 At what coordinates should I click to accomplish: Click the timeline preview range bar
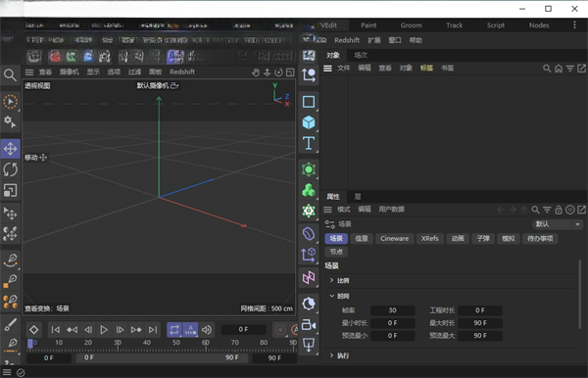click(x=162, y=357)
